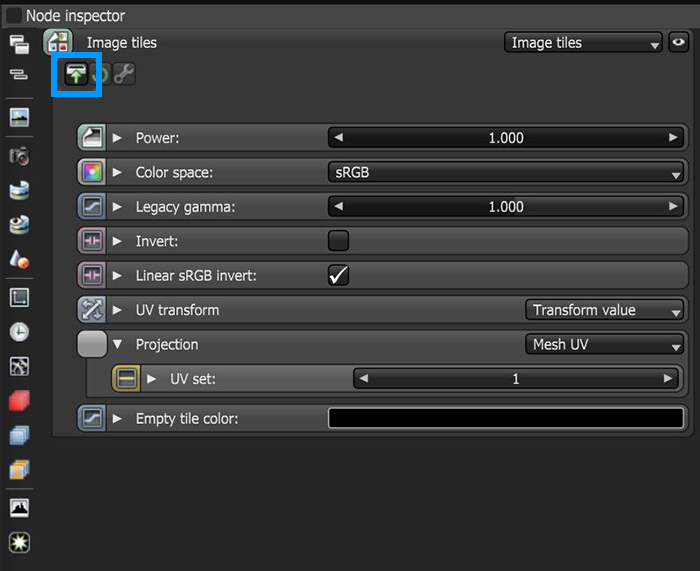The width and height of the screenshot is (700, 571).
Task: Click the gray Projection node icon
Action: (92, 344)
